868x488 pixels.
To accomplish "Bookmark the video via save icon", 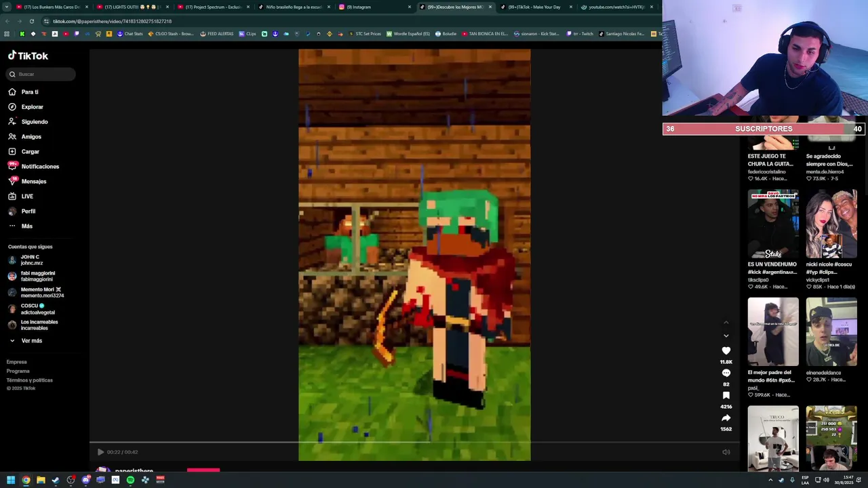I will (x=726, y=395).
